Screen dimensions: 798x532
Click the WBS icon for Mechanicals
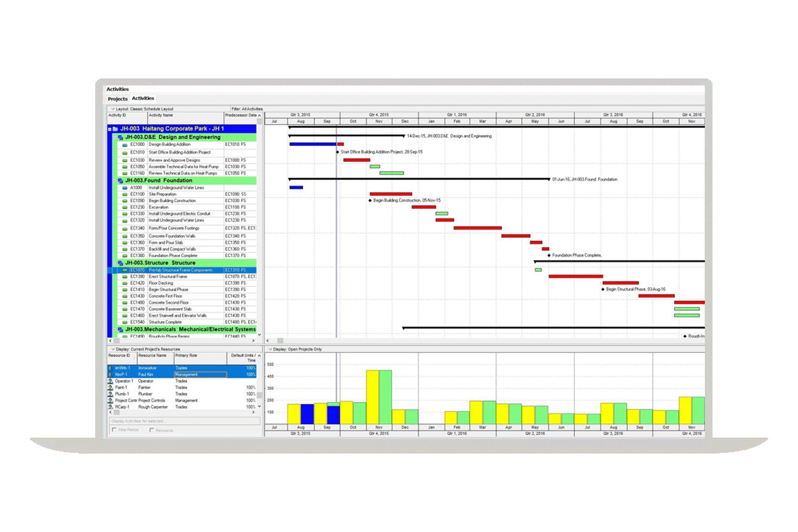(x=121, y=329)
